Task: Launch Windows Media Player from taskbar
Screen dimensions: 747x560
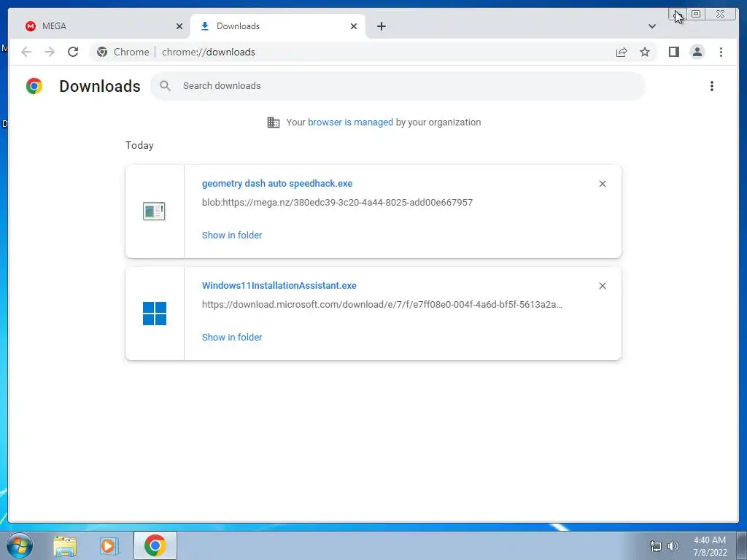Action: pyautogui.click(x=109, y=545)
